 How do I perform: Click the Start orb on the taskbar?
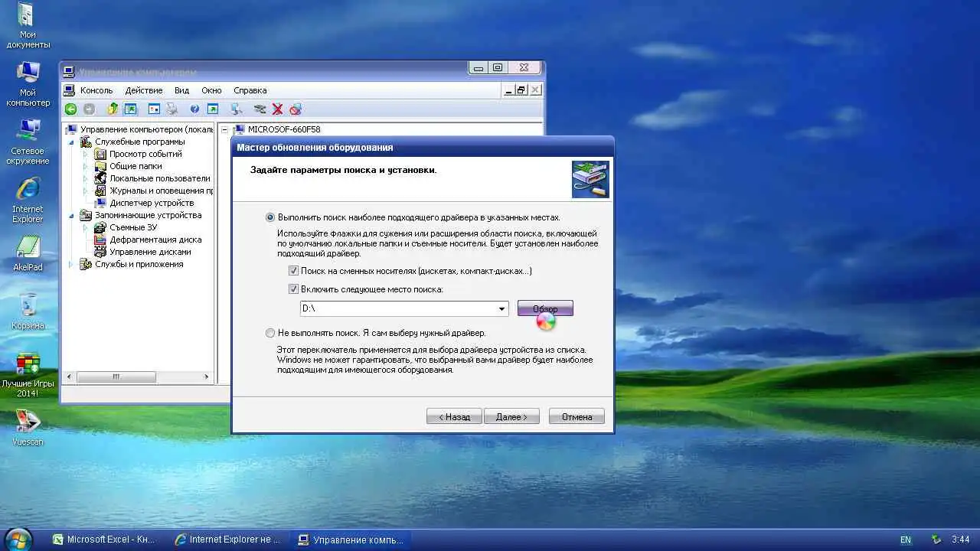click(x=18, y=539)
